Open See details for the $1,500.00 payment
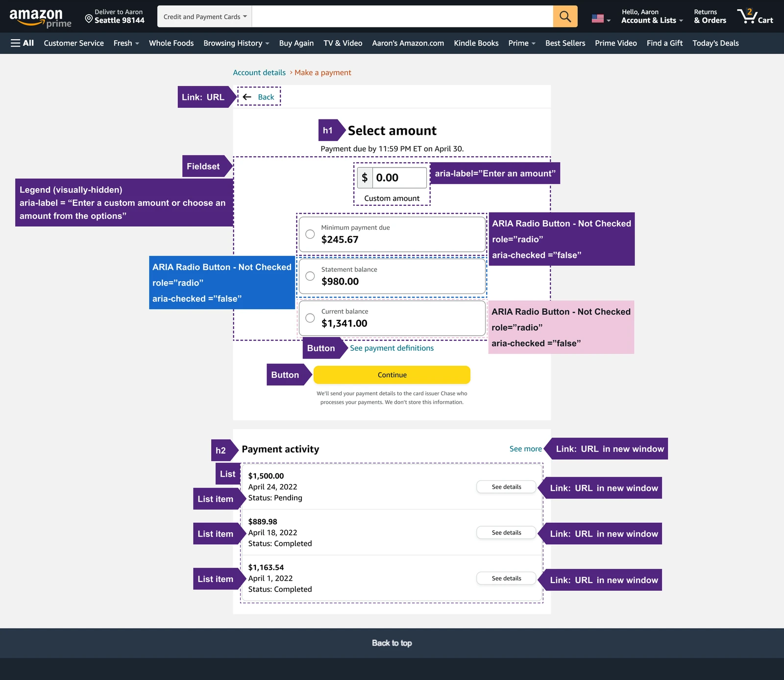This screenshot has width=784, height=680. pyautogui.click(x=506, y=487)
